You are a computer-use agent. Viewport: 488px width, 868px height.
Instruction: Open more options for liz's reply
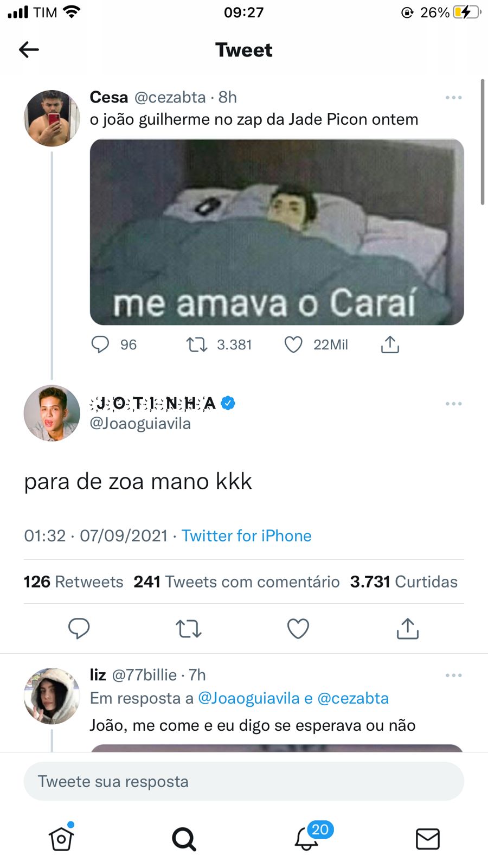[x=453, y=675]
